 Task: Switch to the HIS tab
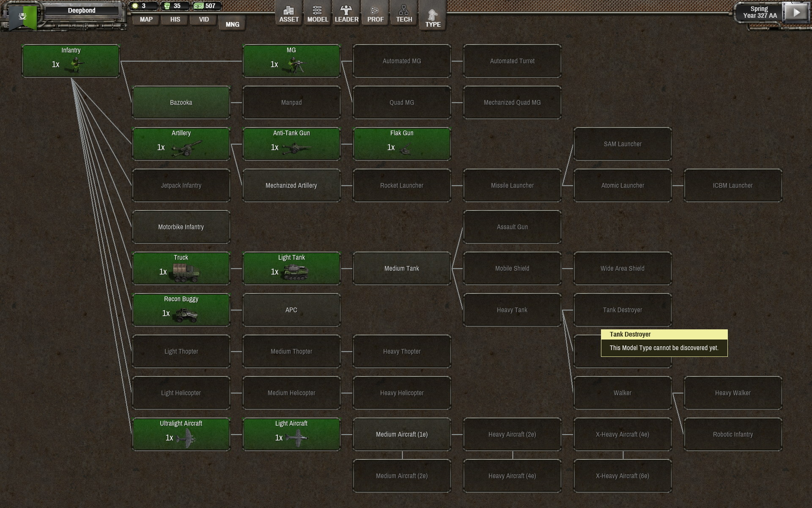[174, 19]
